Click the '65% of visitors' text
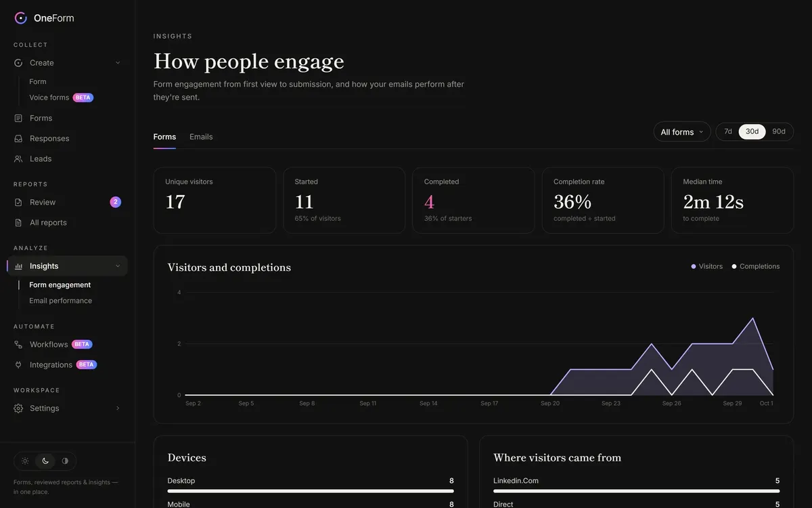The height and width of the screenshot is (508, 812). [318, 219]
